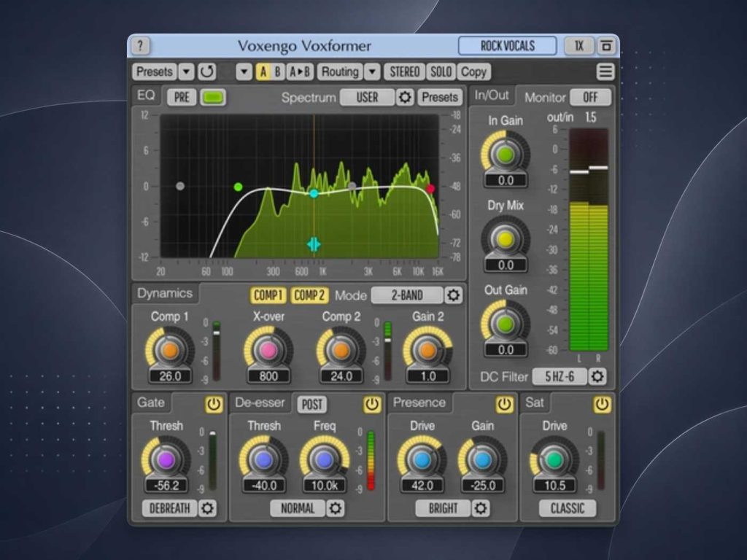Viewport: 747px width, 560px height.
Task: Open Dynamics mode settings gear
Action: point(453,295)
